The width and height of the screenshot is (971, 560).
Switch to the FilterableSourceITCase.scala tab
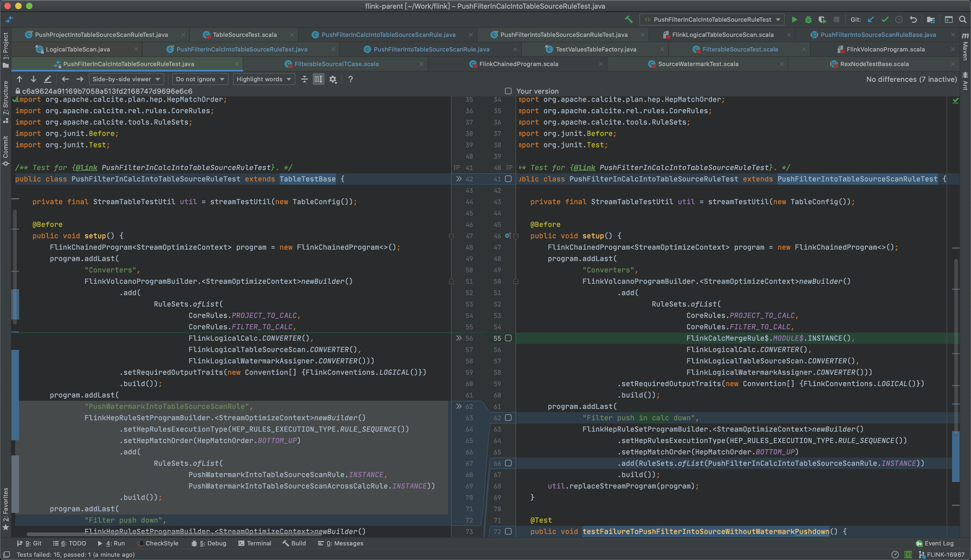pos(336,64)
